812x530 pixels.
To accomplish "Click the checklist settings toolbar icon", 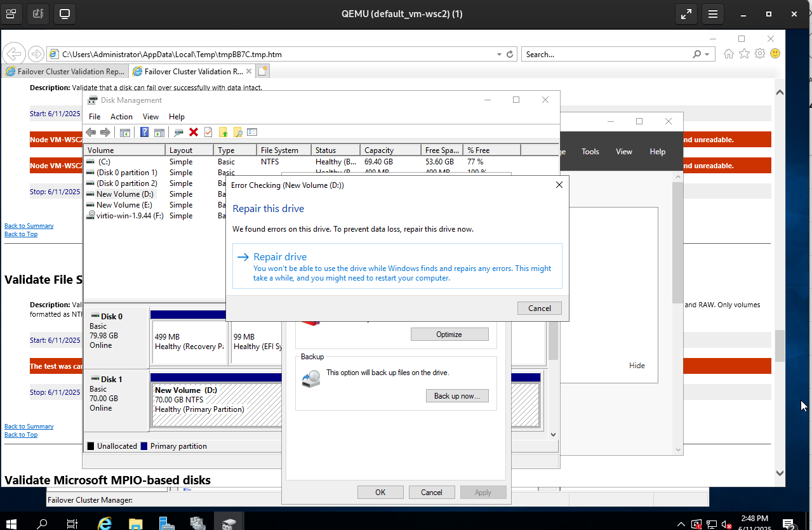I will click(x=252, y=132).
